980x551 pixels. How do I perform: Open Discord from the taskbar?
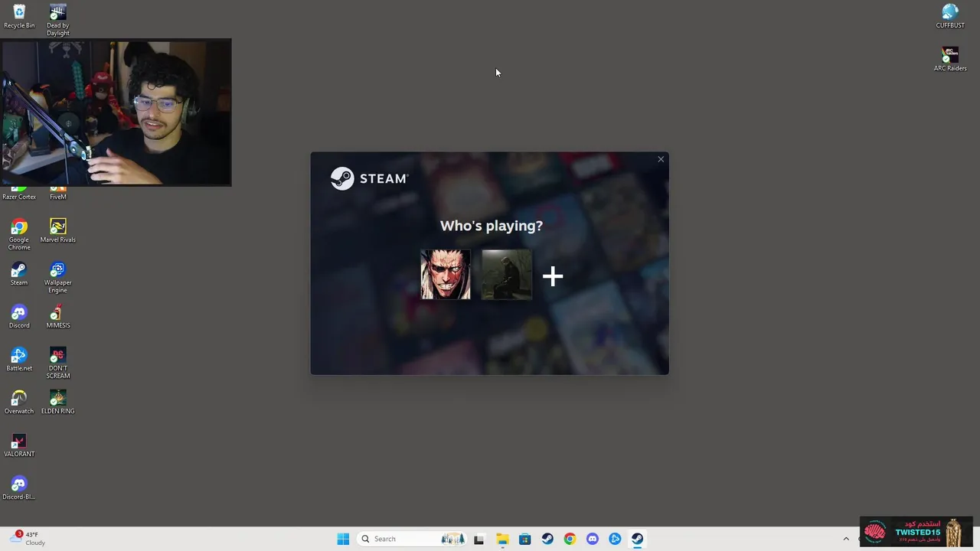point(592,539)
